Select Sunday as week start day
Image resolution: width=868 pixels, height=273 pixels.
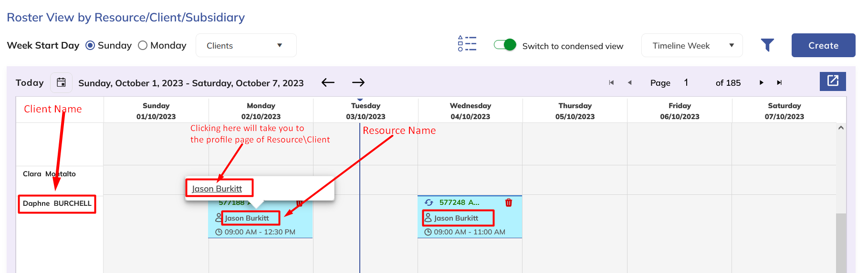pos(90,46)
